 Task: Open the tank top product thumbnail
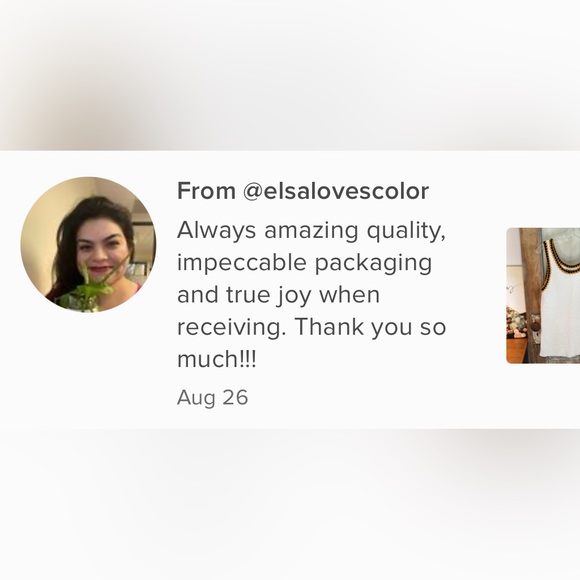(x=543, y=296)
